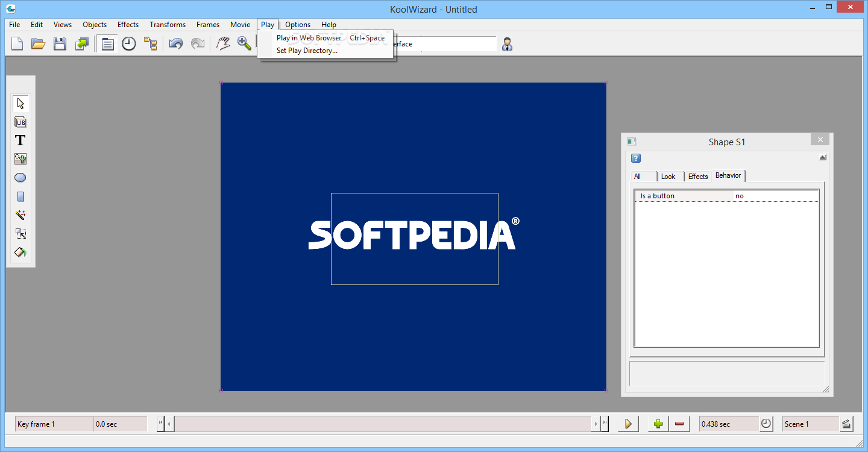Image resolution: width=868 pixels, height=452 pixels.
Task: Add a key frame with the green plus
Action: [x=658, y=424]
